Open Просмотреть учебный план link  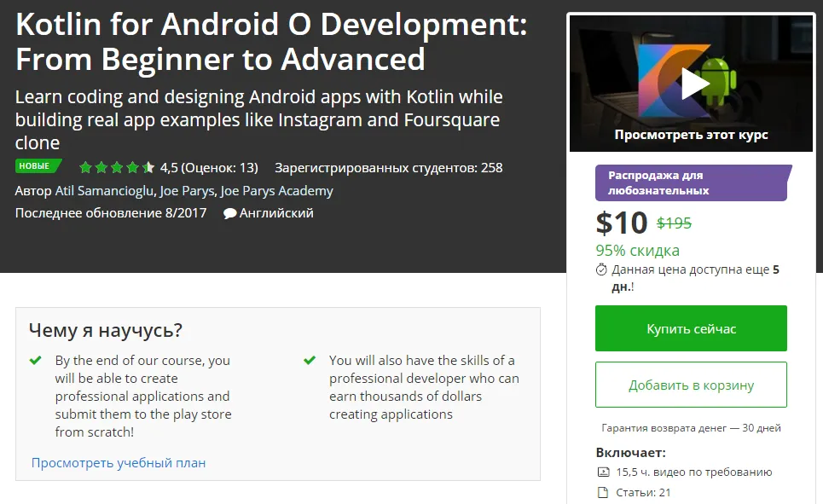coord(119,463)
